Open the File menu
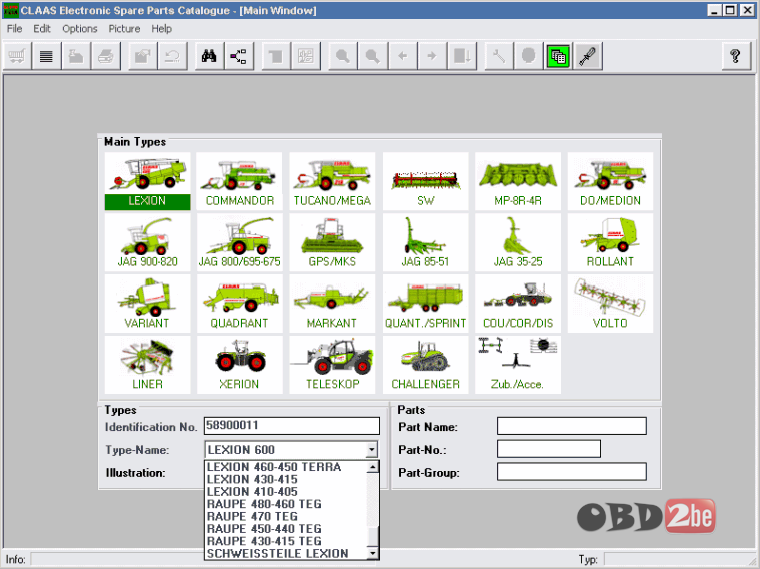The width and height of the screenshot is (760, 569). tap(15, 29)
